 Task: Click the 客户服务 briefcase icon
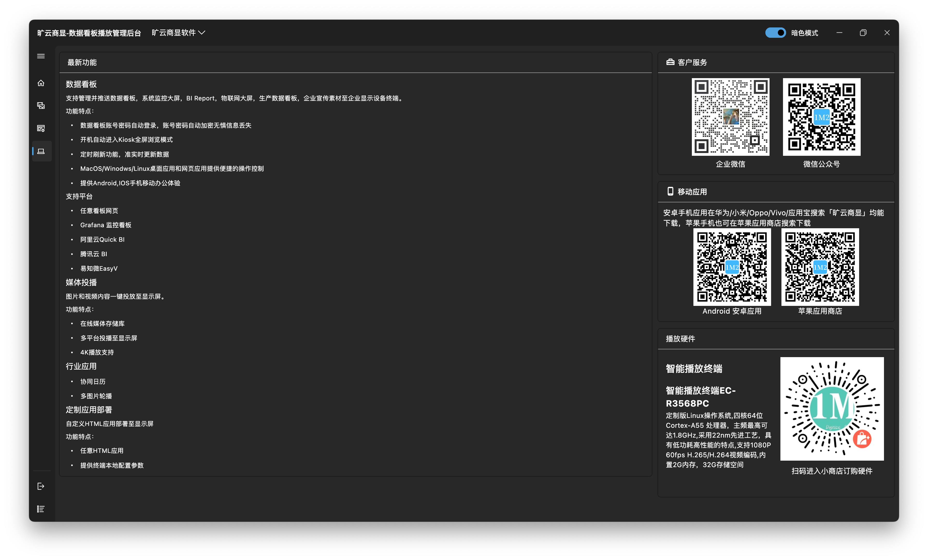(670, 62)
